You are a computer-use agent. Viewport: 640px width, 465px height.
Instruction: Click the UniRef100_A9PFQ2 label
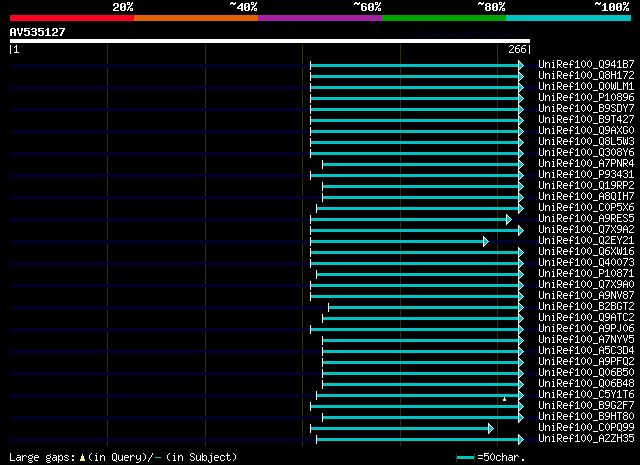[x=587, y=362]
